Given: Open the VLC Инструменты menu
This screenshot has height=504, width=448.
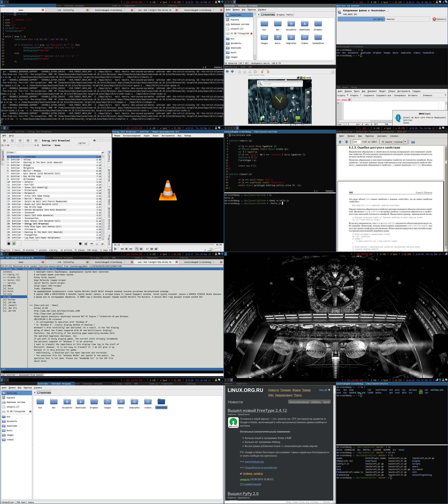Looking at the screenshot, I should point(168,136).
